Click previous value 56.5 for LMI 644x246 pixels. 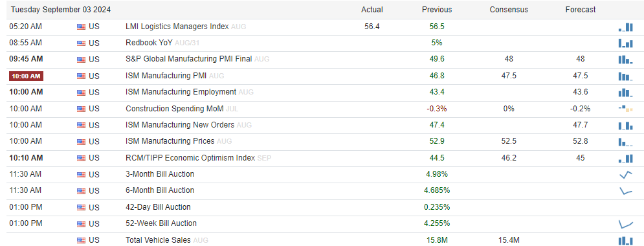[x=437, y=27]
